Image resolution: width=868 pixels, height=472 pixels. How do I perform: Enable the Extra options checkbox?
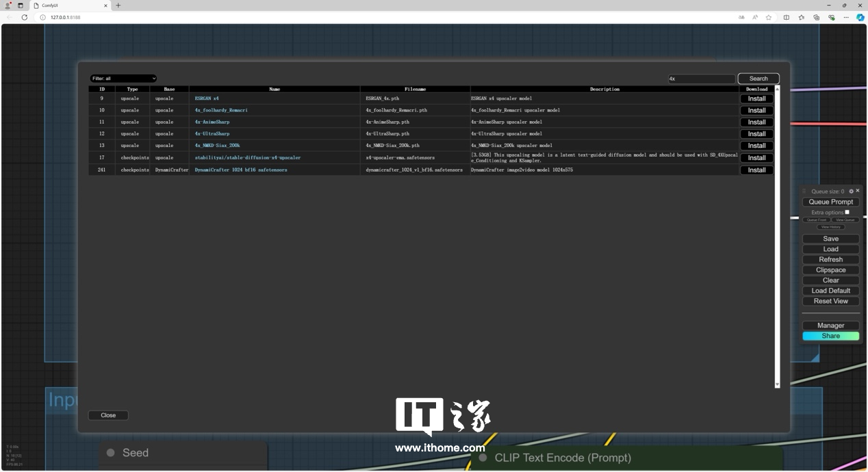pyautogui.click(x=847, y=212)
